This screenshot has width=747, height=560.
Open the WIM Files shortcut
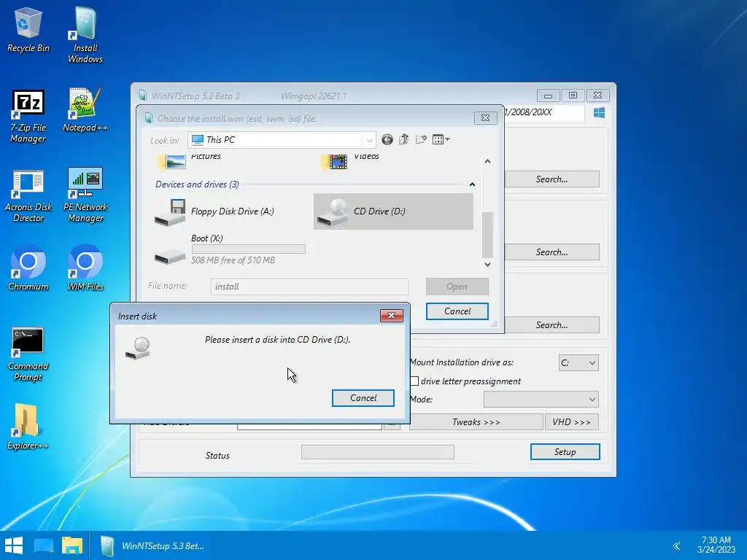[85, 268]
